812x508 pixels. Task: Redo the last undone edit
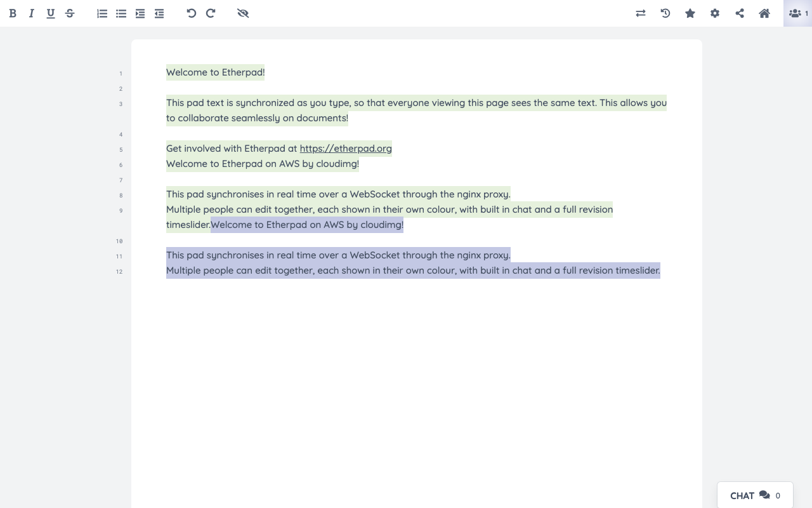(x=211, y=13)
